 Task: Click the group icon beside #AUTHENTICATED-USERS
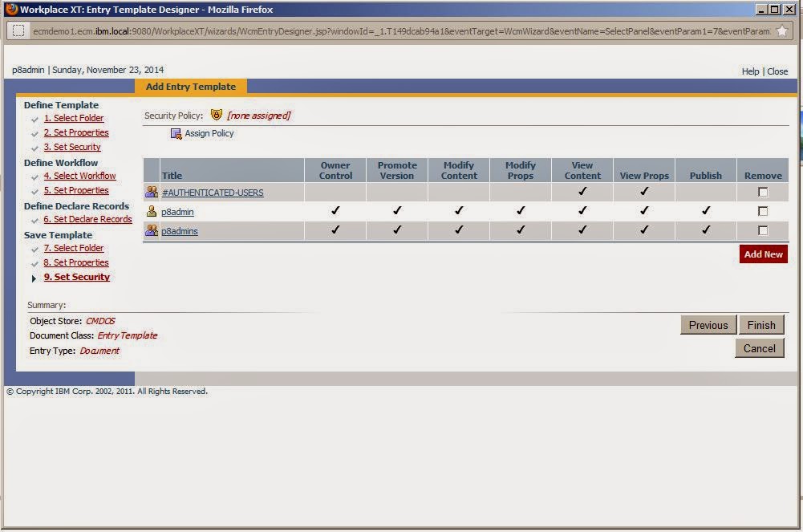tap(152, 192)
